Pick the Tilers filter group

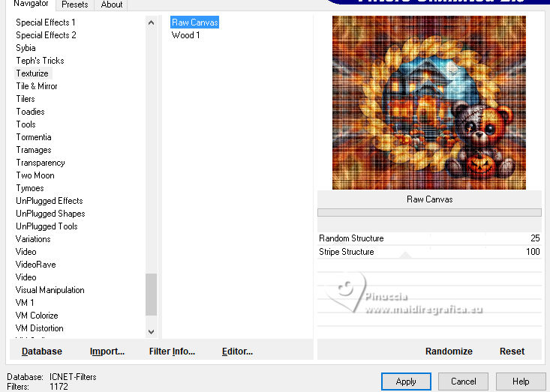coord(26,99)
